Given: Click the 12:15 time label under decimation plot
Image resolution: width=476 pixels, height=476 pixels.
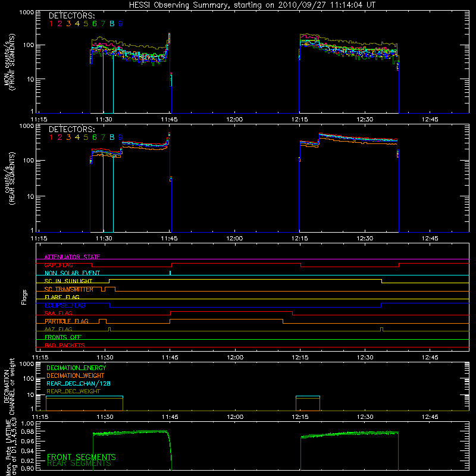Looking at the screenshot, I should coord(300,417).
